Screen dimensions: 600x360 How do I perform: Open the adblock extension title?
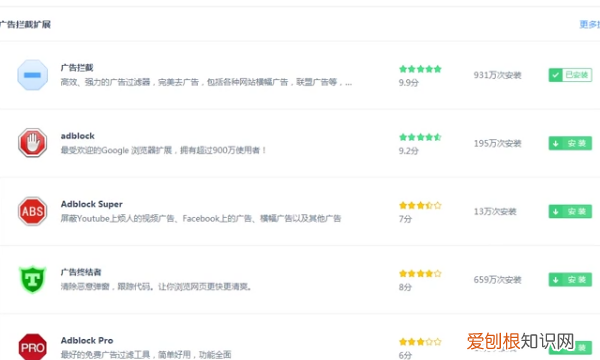point(78,136)
